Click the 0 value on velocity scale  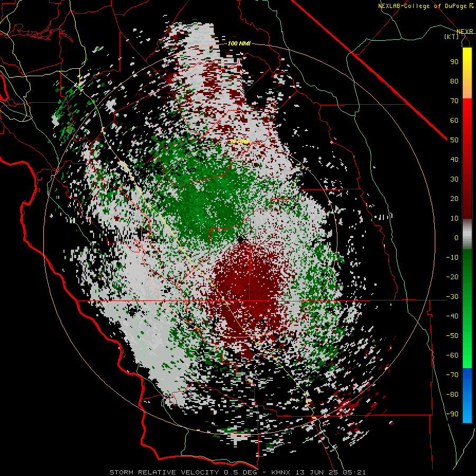[456, 237]
